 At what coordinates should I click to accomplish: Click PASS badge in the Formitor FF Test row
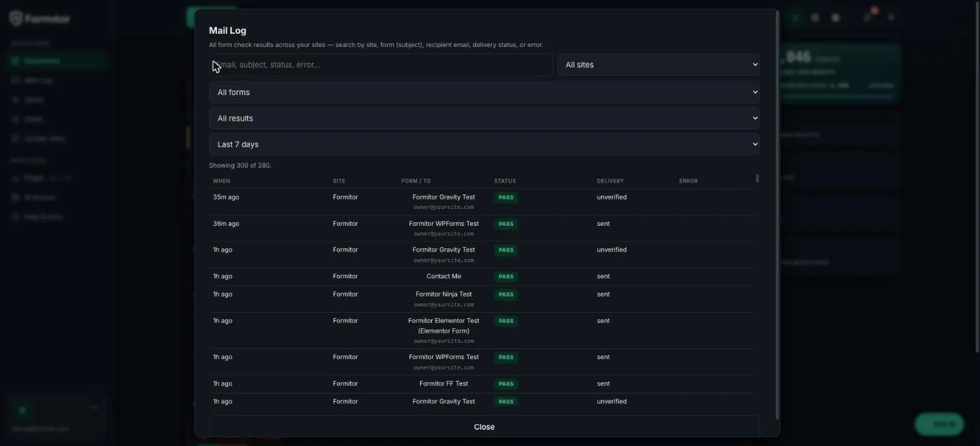[506, 384]
